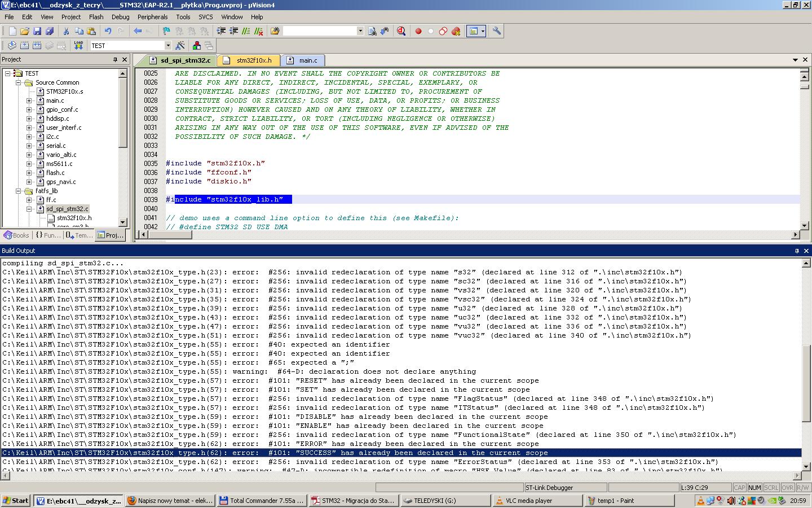This screenshot has height=508, width=812.
Task: Save the current file using the toolbar icon
Action: coord(37,31)
